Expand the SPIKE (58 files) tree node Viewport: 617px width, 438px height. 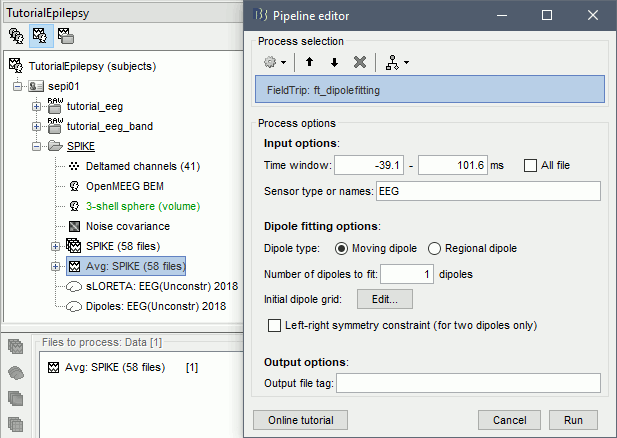pos(56,246)
